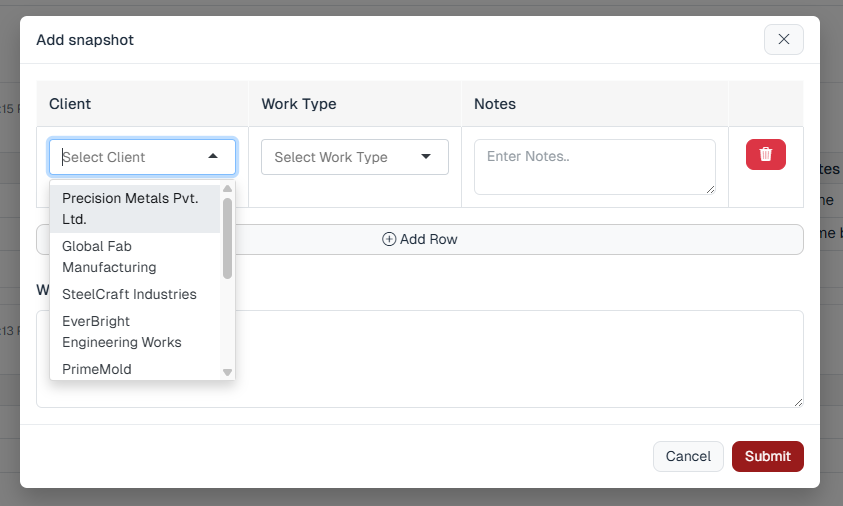Click the Add Row button

(420, 239)
